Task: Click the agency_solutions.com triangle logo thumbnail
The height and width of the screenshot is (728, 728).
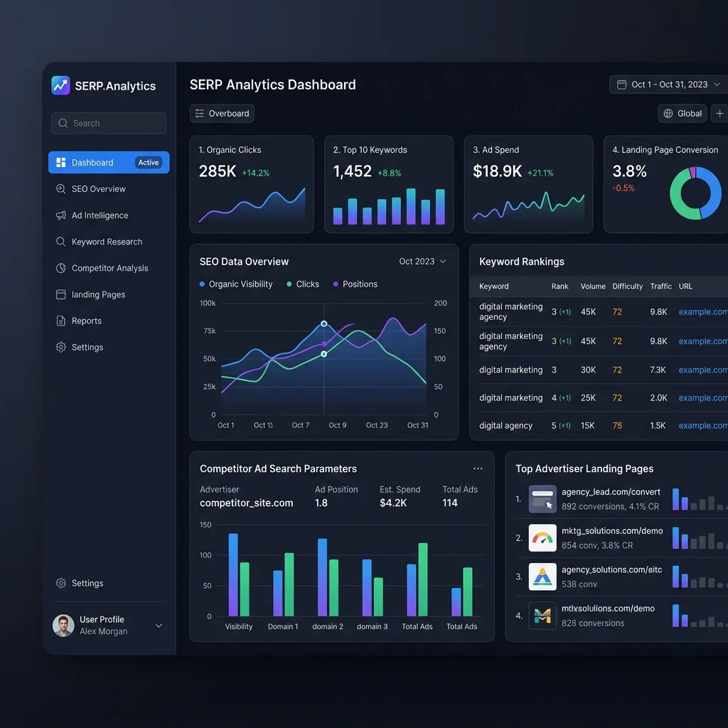Action: point(542,577)
